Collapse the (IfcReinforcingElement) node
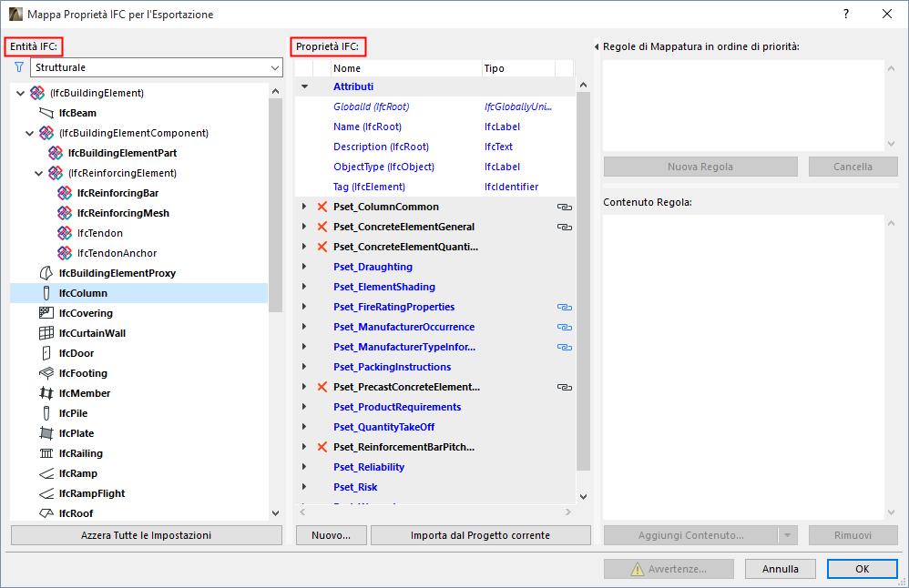 pos(39,173)
